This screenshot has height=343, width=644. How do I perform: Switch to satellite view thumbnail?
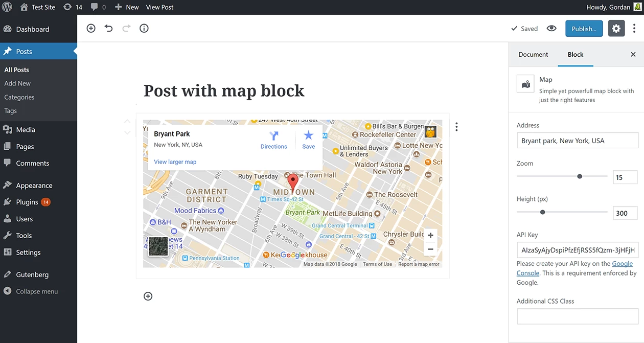(158, 246)
